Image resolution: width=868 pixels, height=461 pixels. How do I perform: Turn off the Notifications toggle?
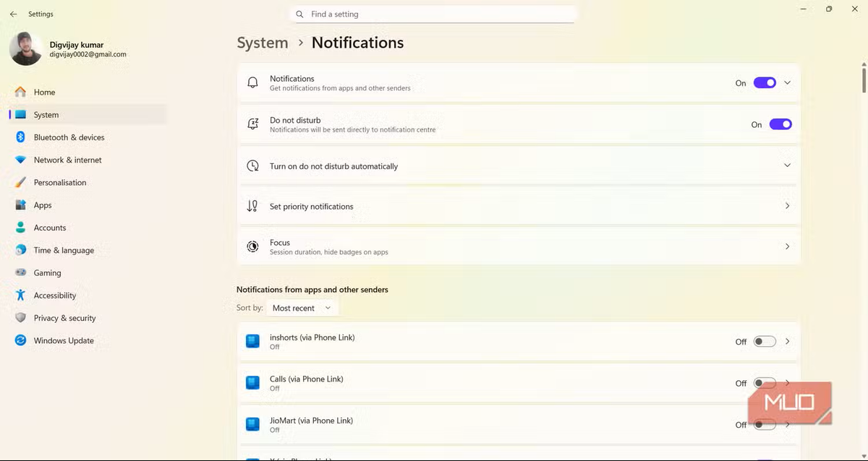[765, 83]
